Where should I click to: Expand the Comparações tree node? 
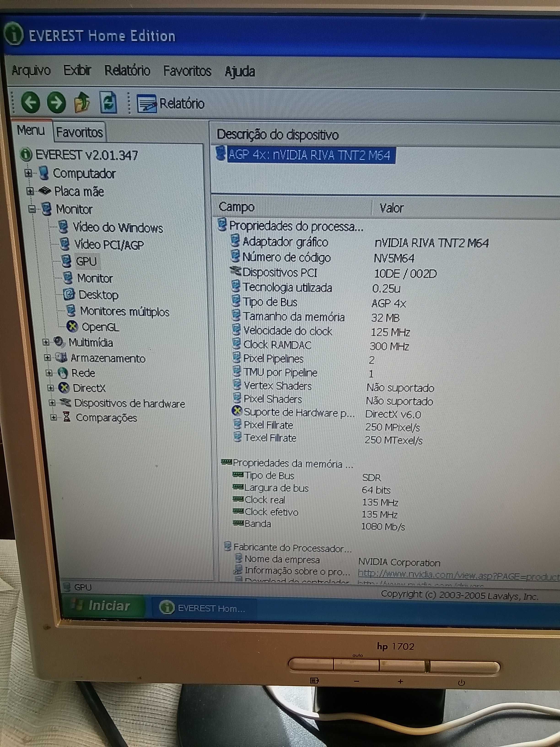click(x=53, y=417)
